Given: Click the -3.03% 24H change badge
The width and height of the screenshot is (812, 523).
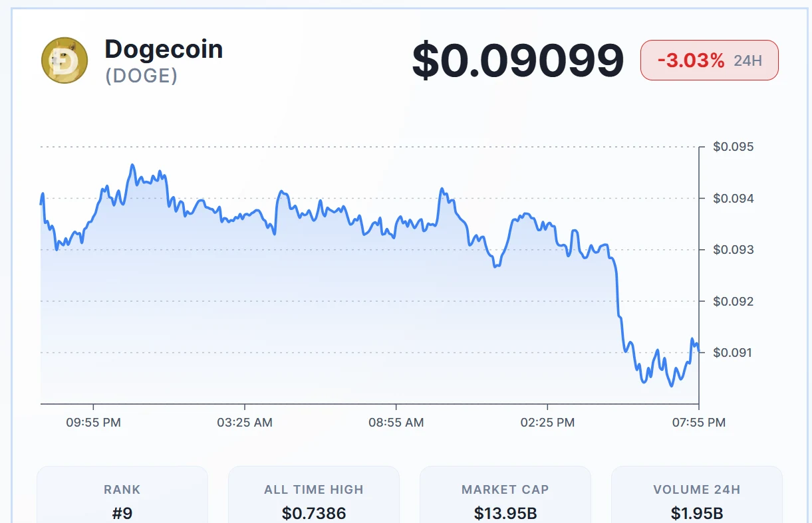Looking at the screenshot, I should tap(709, 60).
